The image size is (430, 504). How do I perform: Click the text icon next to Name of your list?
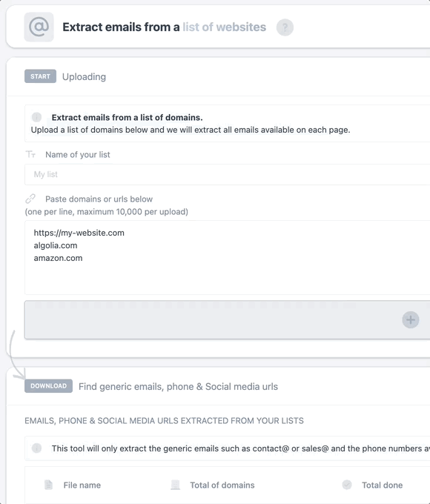click(30, 155)
